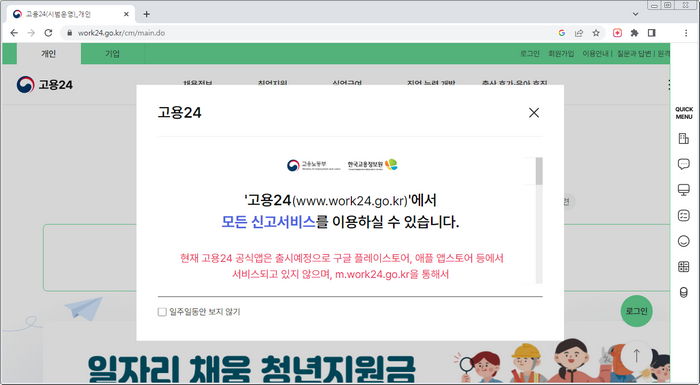Go back with browser back arrow

[14, 33]
